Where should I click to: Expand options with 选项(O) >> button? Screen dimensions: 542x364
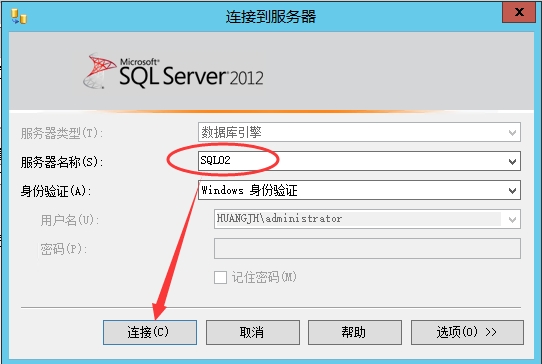467,332
